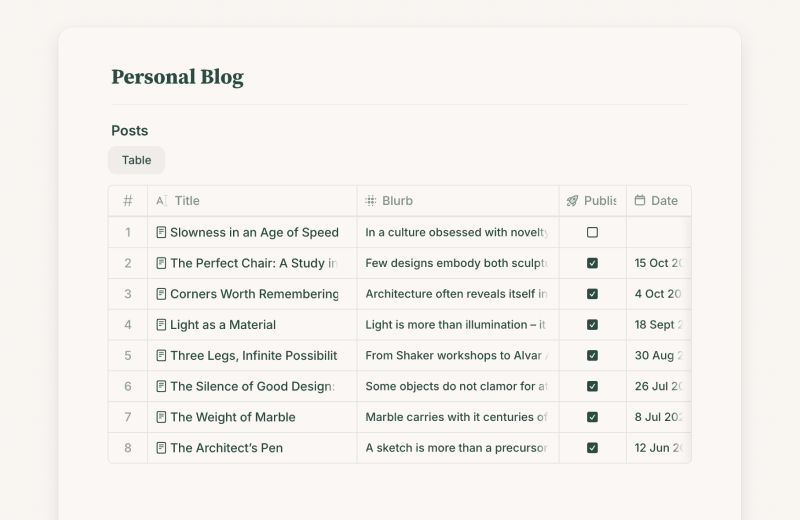The height and width of the screenshot is (520, 800).
Task: Click the Personal Blog page heading
Action: click(x=177, y=77)
